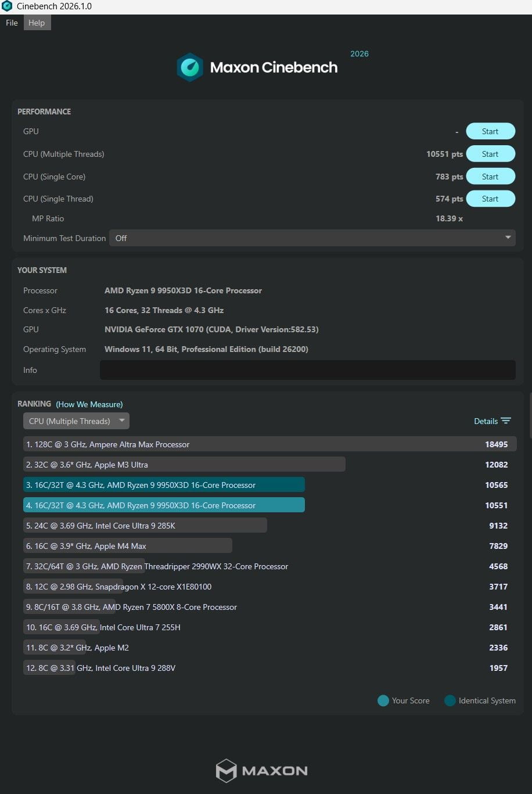Select the Apple M2 ranking row
This screenshot has width=532, height=794.
click(269, 648)
